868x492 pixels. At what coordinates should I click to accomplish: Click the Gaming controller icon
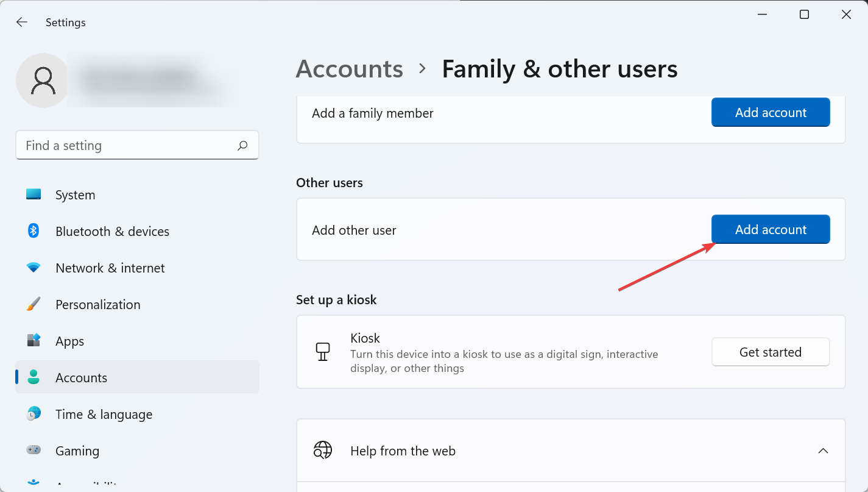[x=34, y=451]
